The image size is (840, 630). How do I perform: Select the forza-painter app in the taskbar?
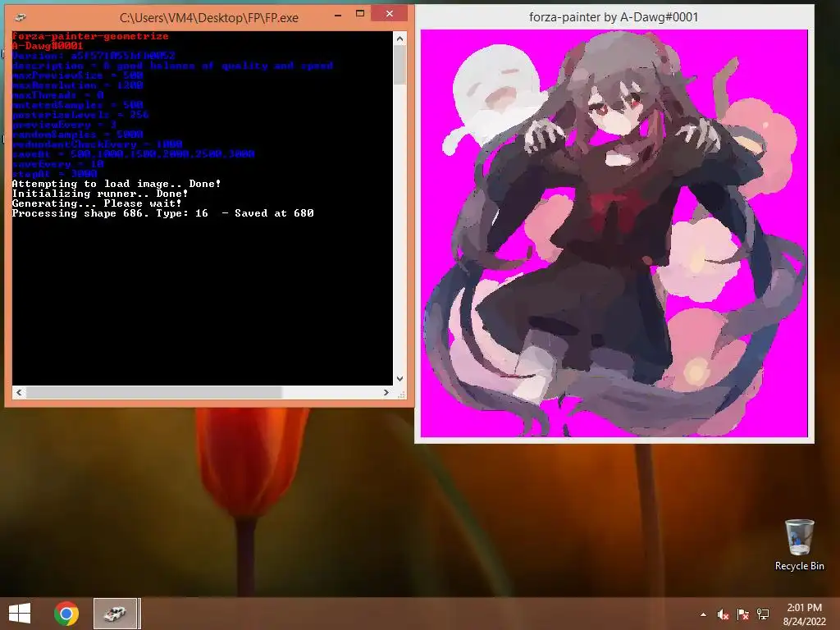(x=116, y=614)
